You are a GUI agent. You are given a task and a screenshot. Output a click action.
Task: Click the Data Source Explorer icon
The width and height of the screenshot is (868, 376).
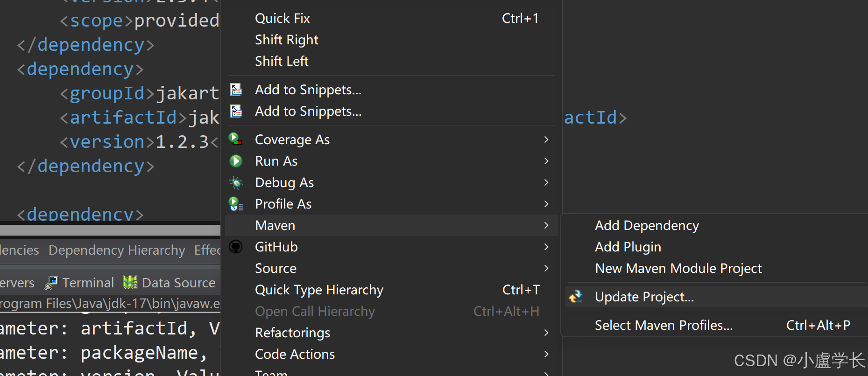click(x=130, y=282)
